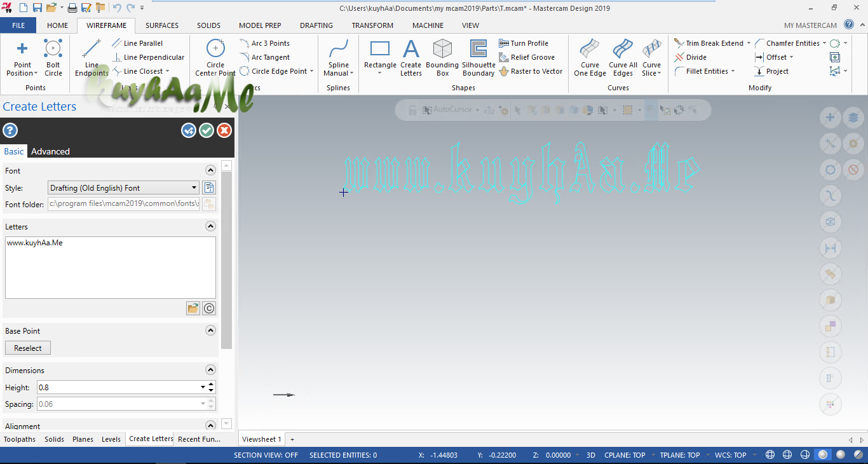Viewport: 868px width, 464px height.
Task: Add a new viewsheet with plus button
Action: (292, 439)
